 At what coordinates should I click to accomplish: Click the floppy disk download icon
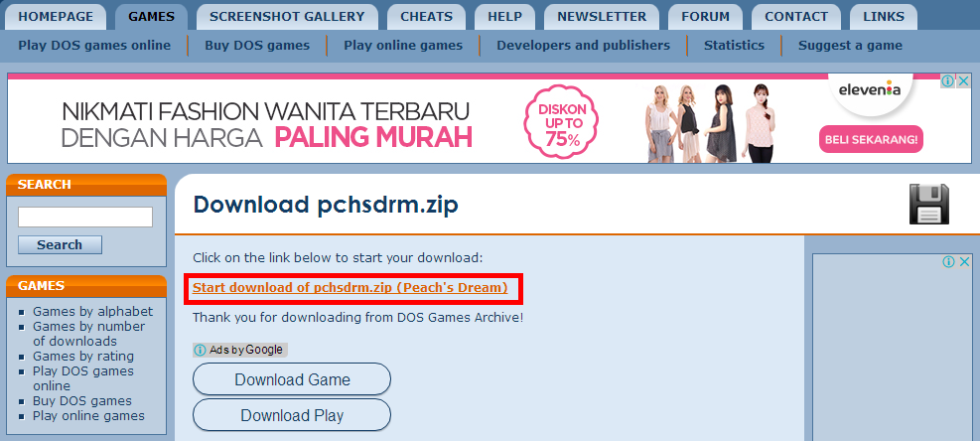[928, 204]
